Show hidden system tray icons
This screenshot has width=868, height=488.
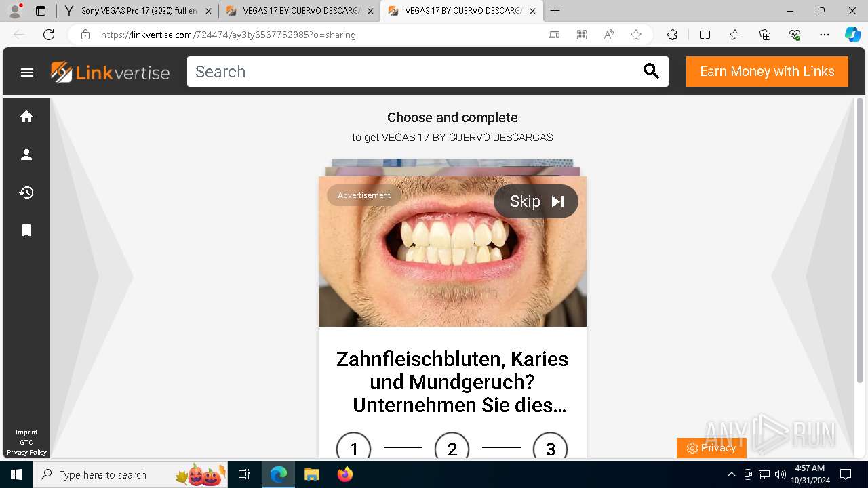(731, 474)
